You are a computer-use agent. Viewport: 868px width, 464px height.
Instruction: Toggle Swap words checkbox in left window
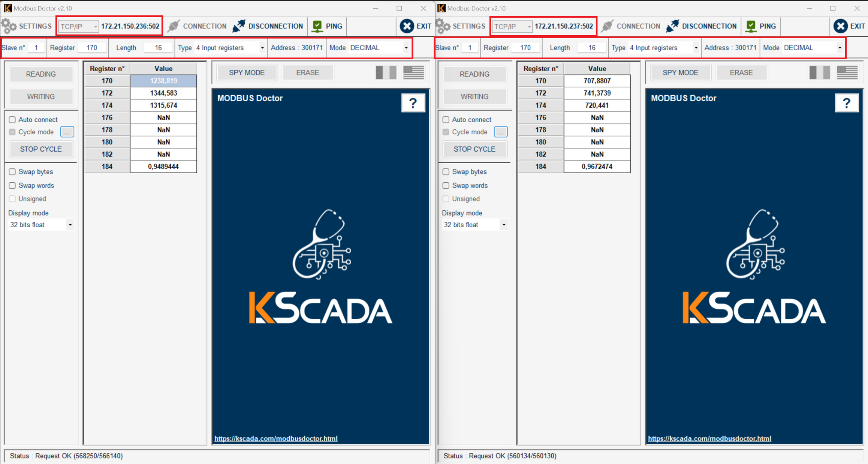coord(12,186)
